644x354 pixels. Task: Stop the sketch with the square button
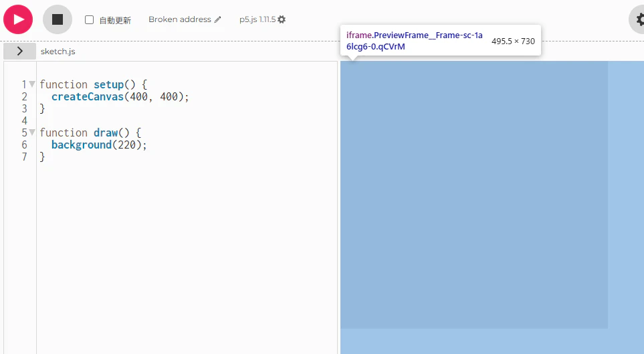58,19
